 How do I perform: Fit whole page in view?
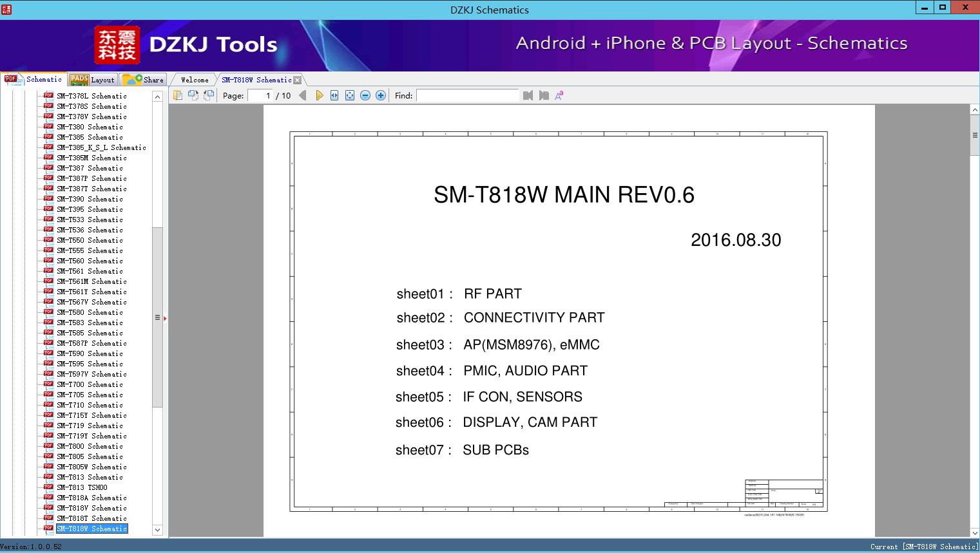click(x=350, y=95)
